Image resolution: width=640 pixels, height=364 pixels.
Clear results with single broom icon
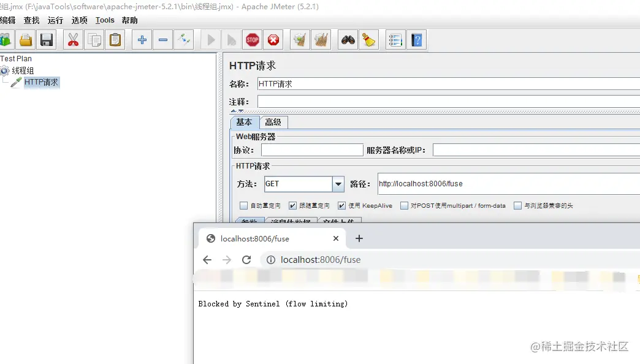[300, 40]
